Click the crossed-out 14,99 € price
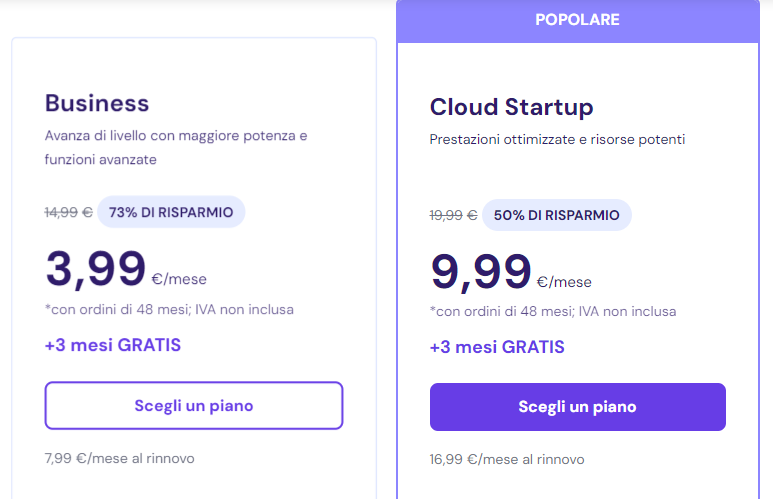The height and width of the screenshot is (499, 773). pos(69,212)
